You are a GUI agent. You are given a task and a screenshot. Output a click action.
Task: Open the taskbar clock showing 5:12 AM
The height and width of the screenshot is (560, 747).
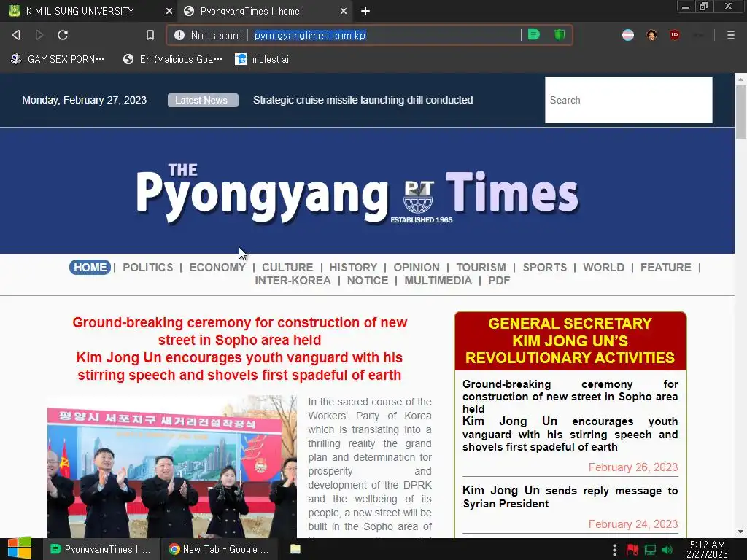tap(708, 549)
